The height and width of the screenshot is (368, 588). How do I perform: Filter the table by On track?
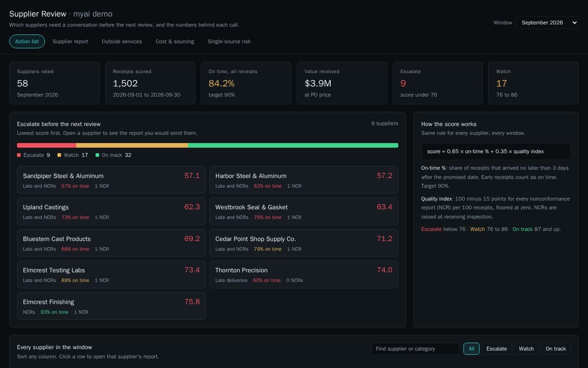click(x=556, y=349)
